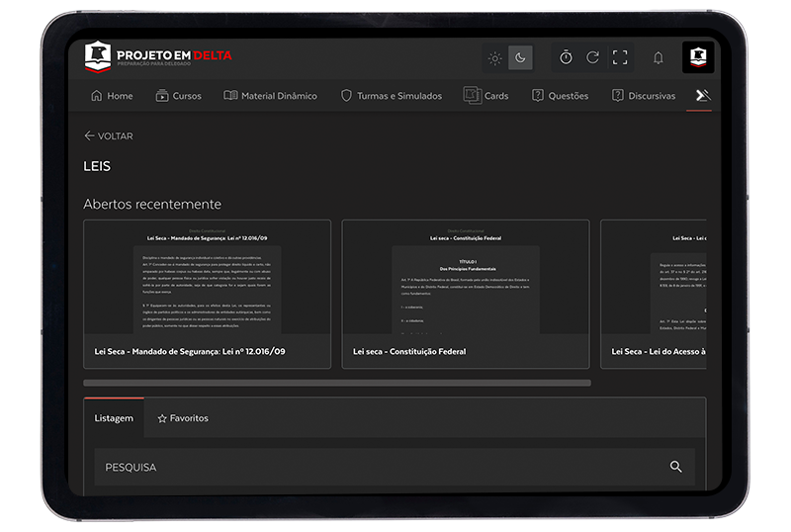Open Discursivas section
Image resolution: width=791 pixels, height=532 pixels.
click(x=644, y=96)
